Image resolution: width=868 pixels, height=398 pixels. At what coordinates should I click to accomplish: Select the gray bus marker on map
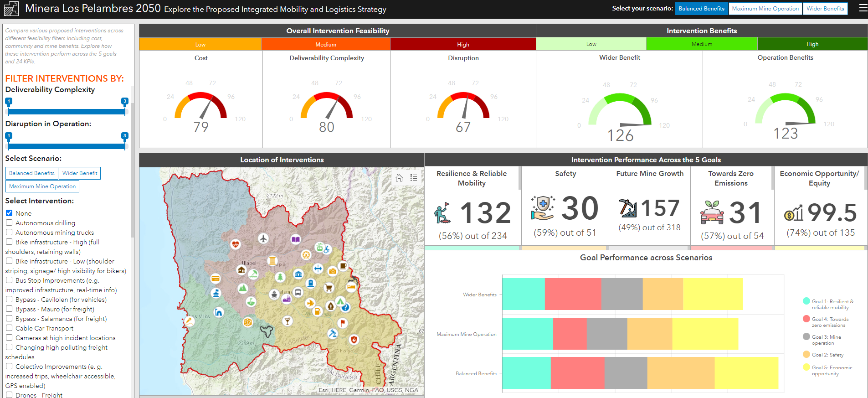coord(298,292)
